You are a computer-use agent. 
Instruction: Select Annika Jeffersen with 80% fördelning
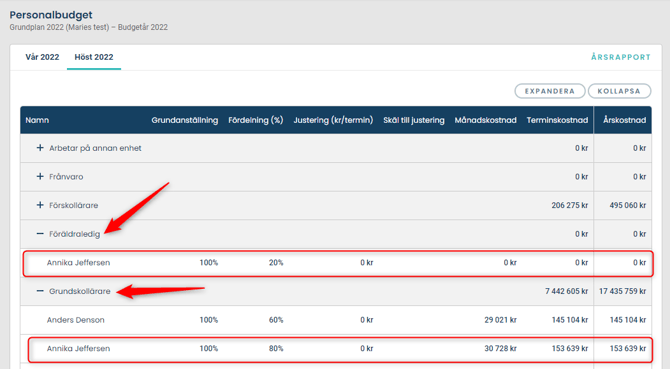coord(79,348)
